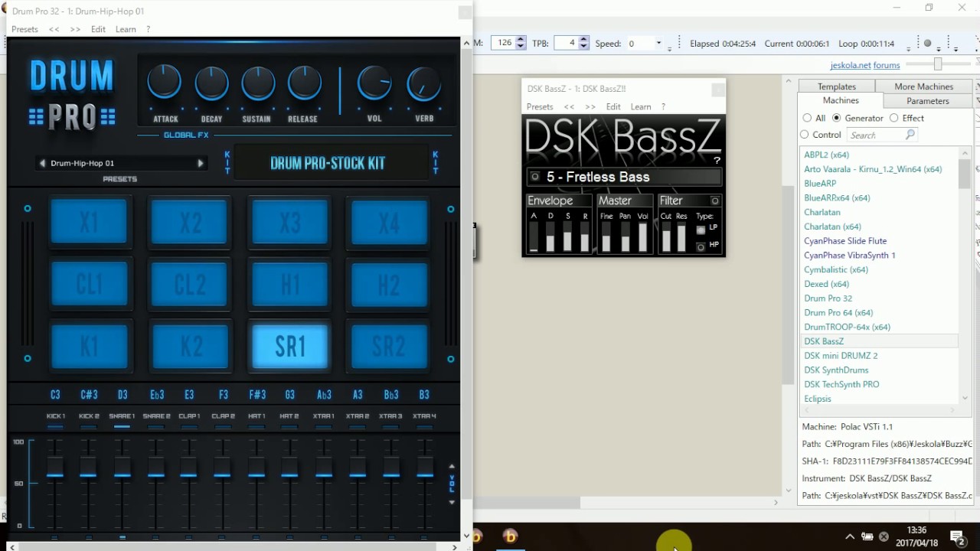Decrease TPB with the down stepper

coord(583,47)
